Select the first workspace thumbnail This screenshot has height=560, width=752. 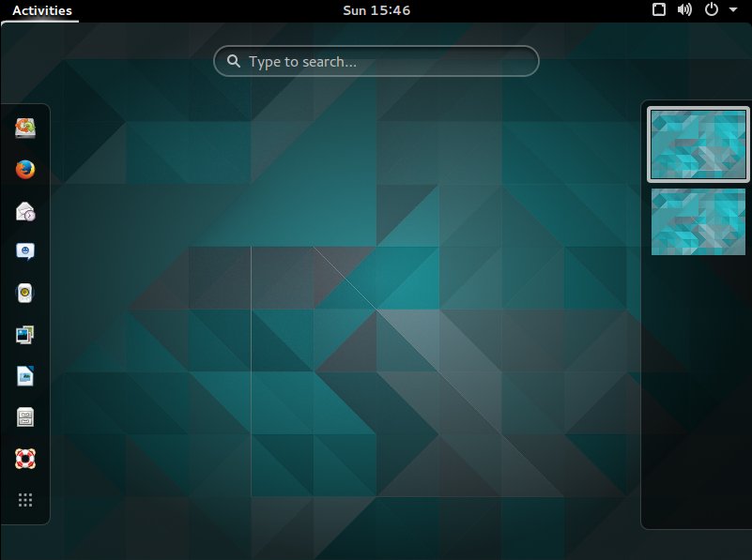coord(698,144)
